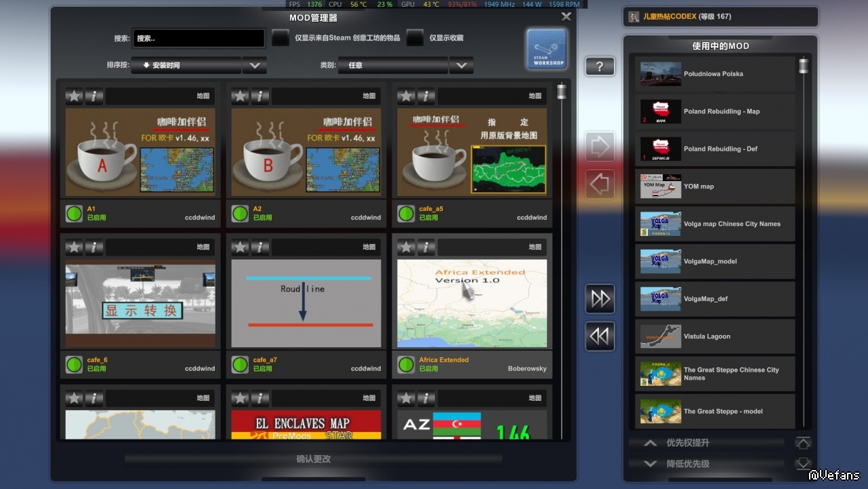The height and width of the screenshot is (489, 868).
Task: Choose the Vistula Lagoon mod
Action: pyautogui.click(x=715, y=336)
